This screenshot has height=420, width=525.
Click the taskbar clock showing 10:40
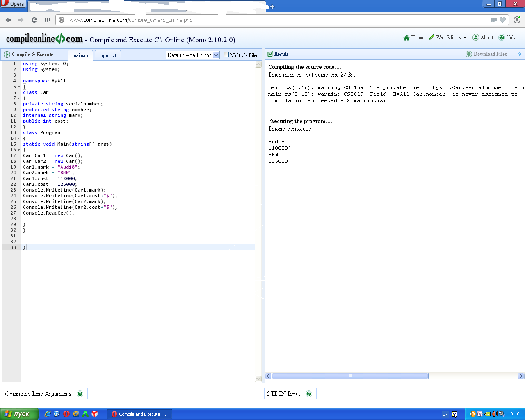pos(514,414)
